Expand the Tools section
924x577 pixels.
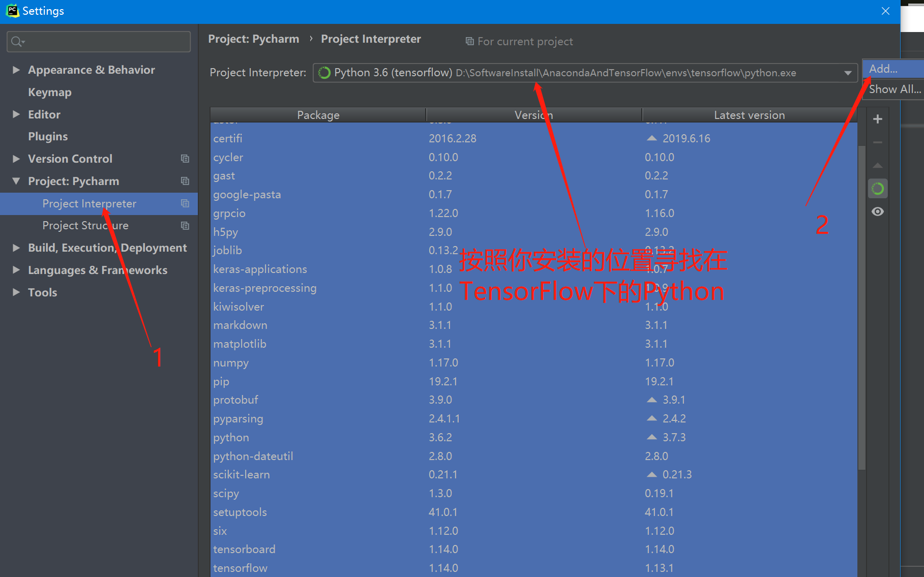pyautogui.click(x=16, y=292)
